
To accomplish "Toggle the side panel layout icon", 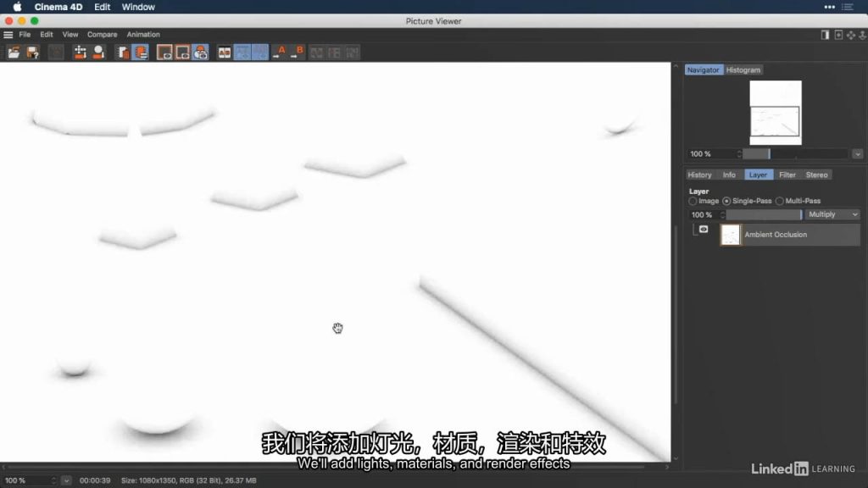I will pos(825,35).
